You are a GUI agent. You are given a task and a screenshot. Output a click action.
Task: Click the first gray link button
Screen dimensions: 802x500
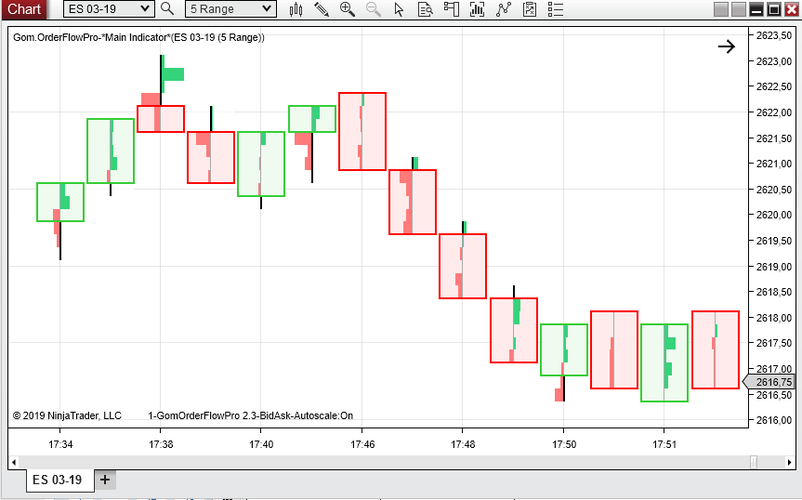coord(721,9)
